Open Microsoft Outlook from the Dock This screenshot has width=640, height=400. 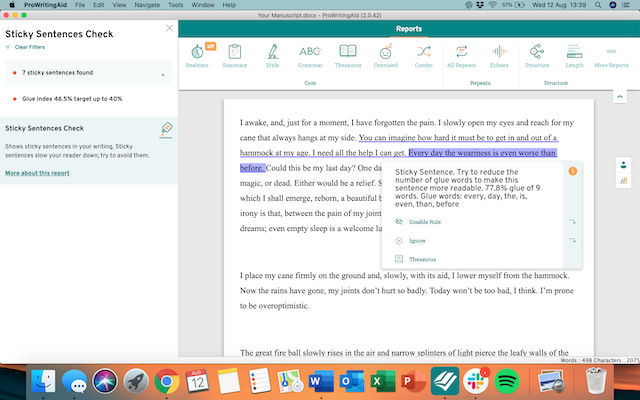tap(352, 382)
